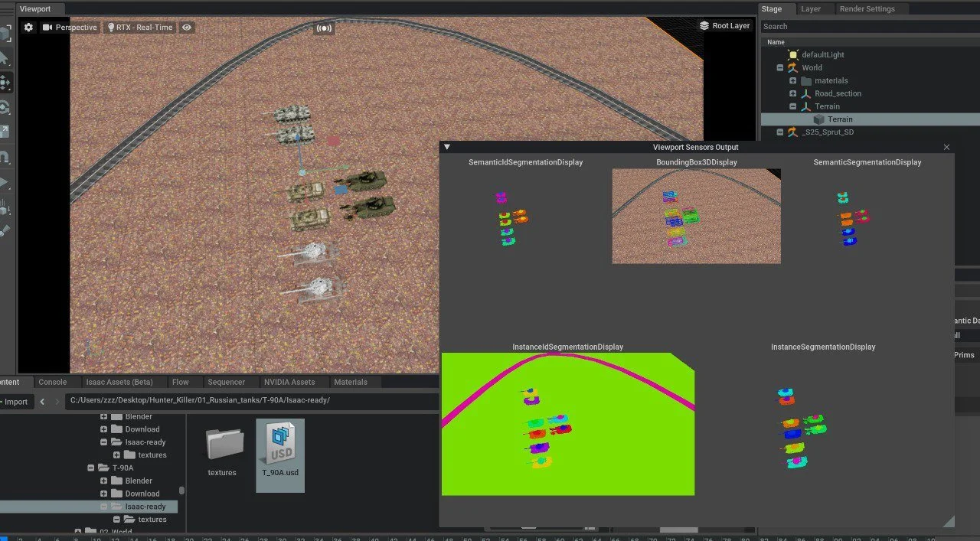The height and width of the screenshot is (541, 980).
Task: Expand Download folder under T-90A
Action: [104, 494]
